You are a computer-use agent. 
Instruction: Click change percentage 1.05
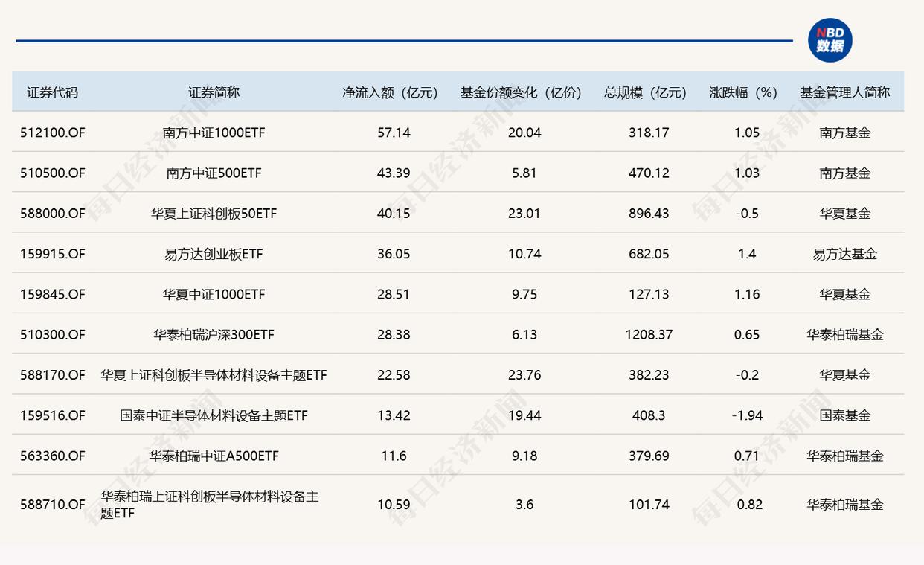pyautogui.click(x=746, y=133)
